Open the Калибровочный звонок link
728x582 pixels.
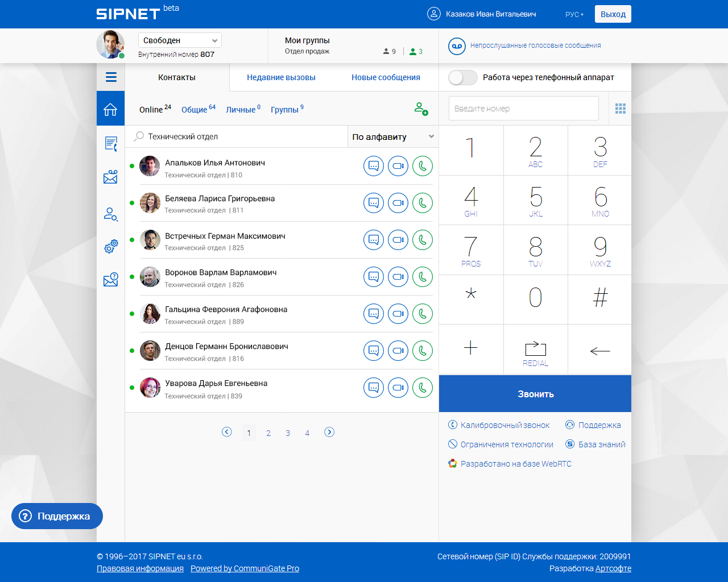(504, 425)
